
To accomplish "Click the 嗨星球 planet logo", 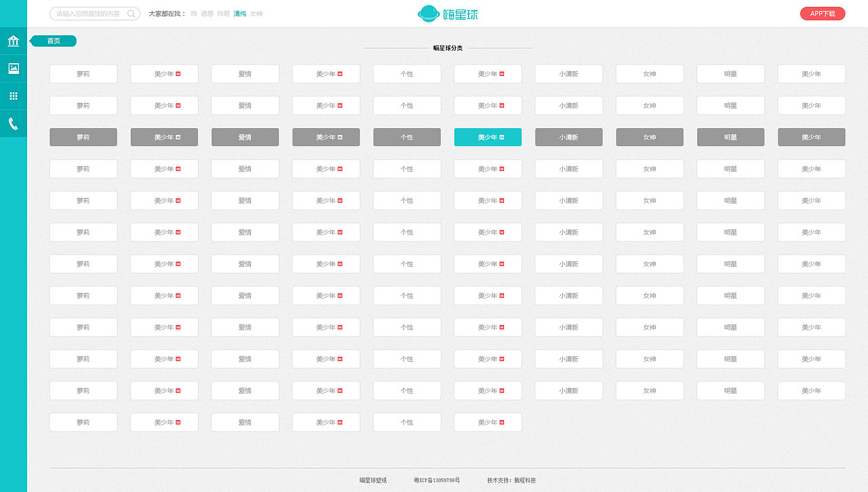I will click(448, 13).
